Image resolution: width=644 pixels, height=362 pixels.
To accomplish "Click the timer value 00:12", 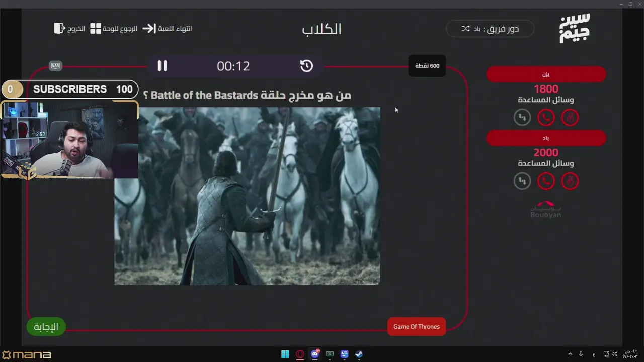I will 233,66.
